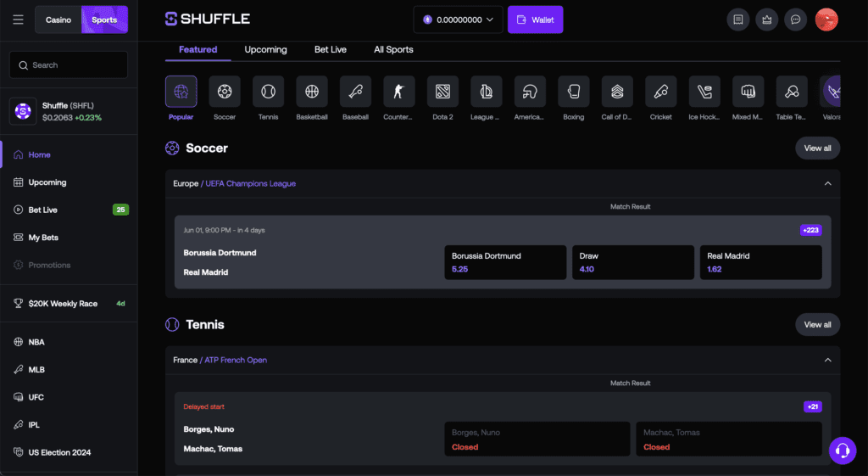Switch to the Upcoming tab

tap(265, 49)
